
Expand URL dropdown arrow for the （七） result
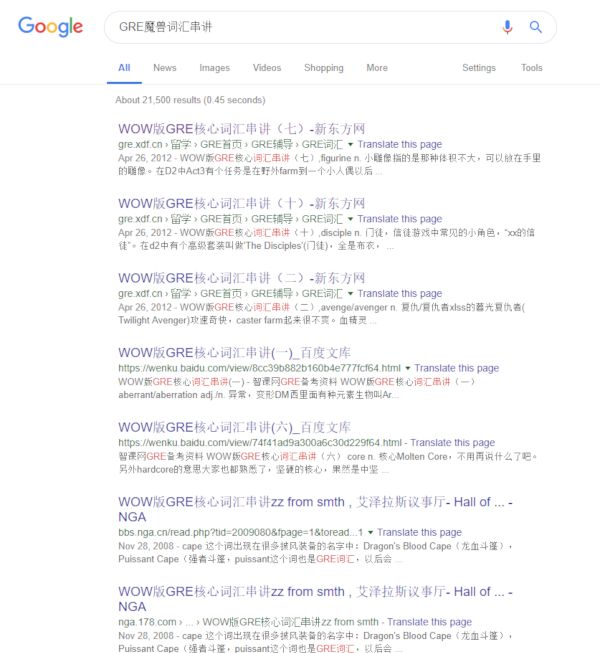coord(351,145)
